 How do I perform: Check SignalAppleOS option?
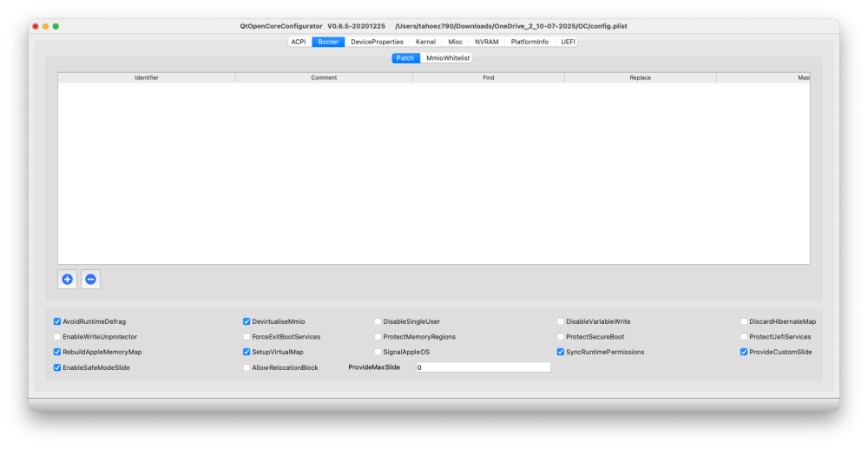click(378, 352)
